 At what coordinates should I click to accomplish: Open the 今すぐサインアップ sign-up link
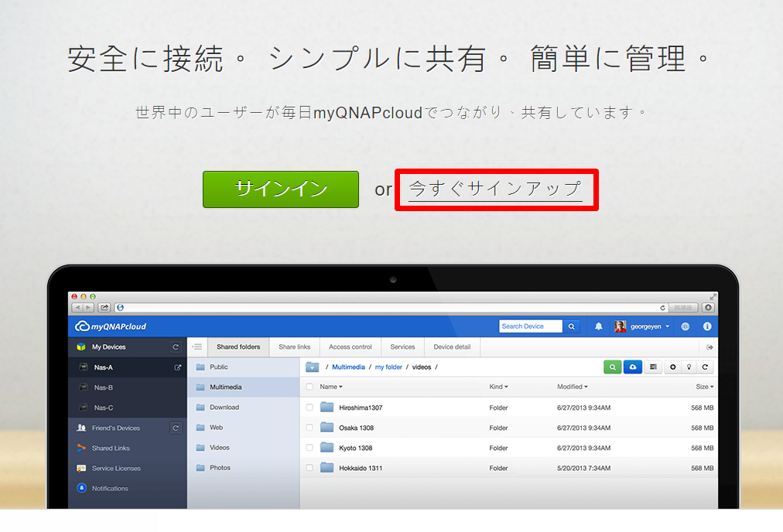(x=495, y=189)
